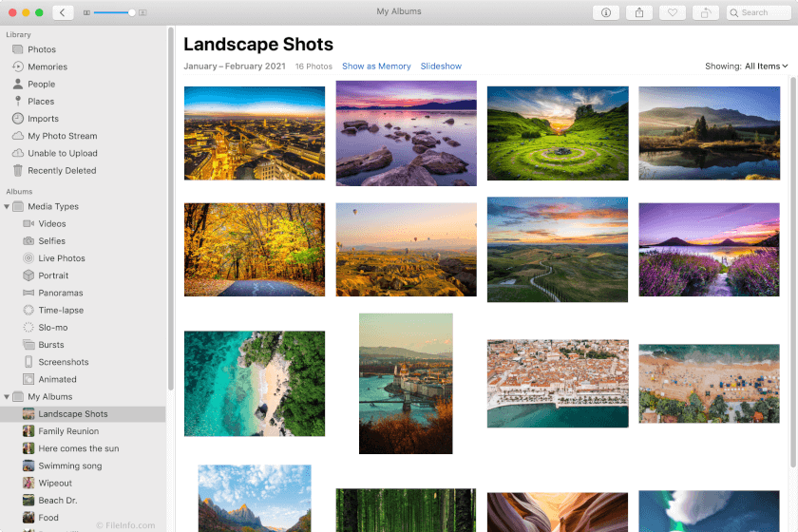Select the winding road hills photo
Image resolution: width=798 pixels, height=532 pixels.
coord(558,250)
